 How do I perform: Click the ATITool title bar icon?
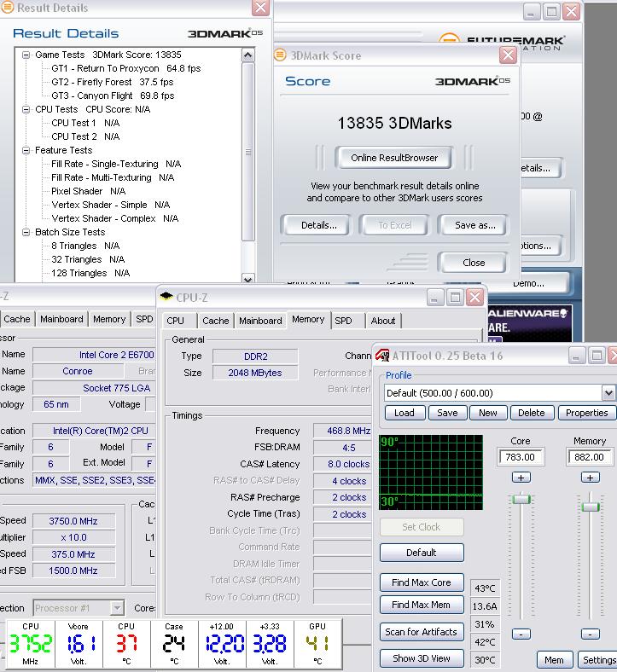(x=382, y=356)
